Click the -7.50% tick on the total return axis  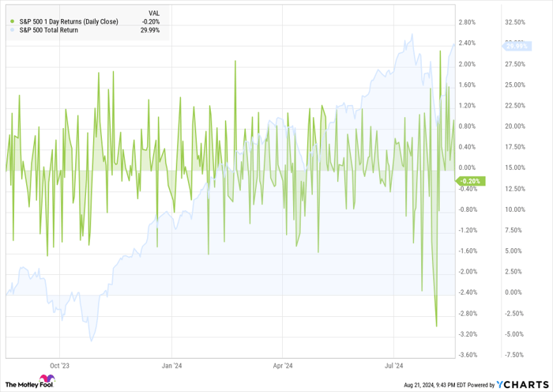pyautogui.click(x=515, y=355)
